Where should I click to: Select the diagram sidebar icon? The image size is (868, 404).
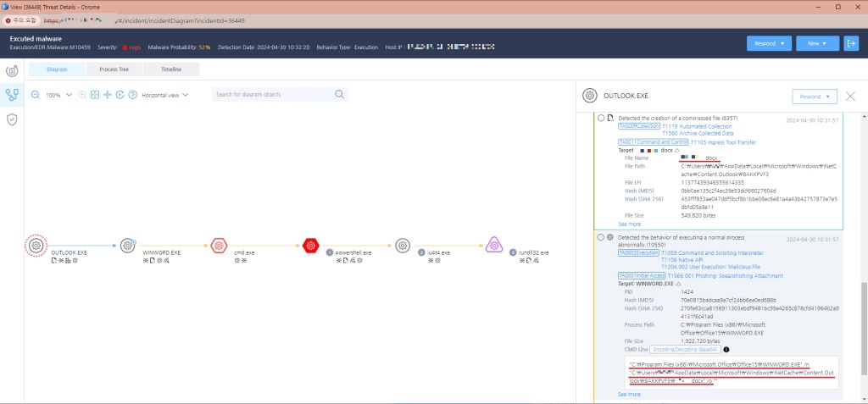click(x=12, y=95)
